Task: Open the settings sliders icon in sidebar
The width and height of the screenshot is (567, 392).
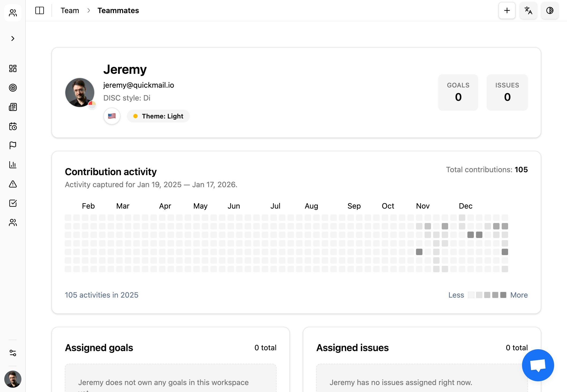Action: coord(13,353)
